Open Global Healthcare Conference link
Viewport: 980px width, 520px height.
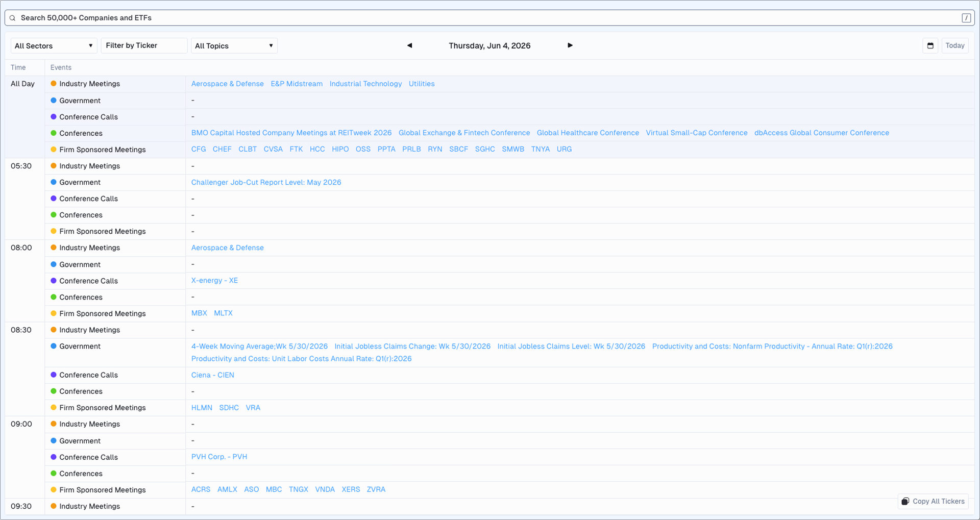(587, 133)
